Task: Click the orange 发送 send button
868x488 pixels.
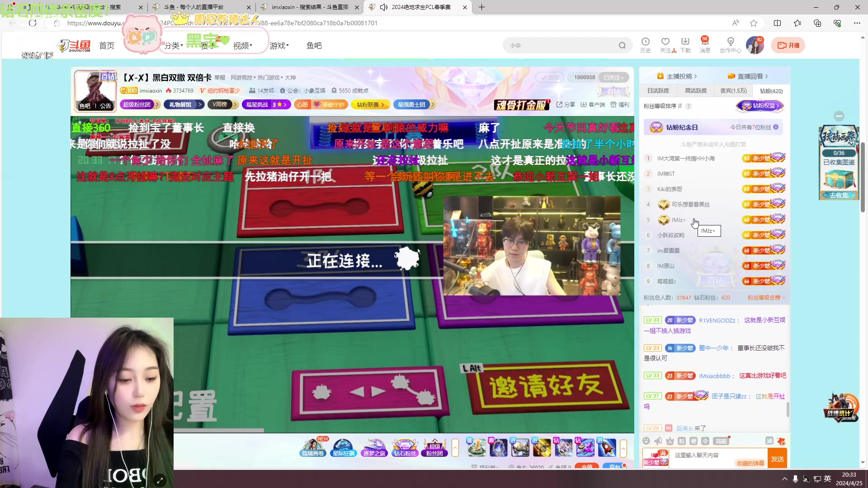Action: [777, 459]
